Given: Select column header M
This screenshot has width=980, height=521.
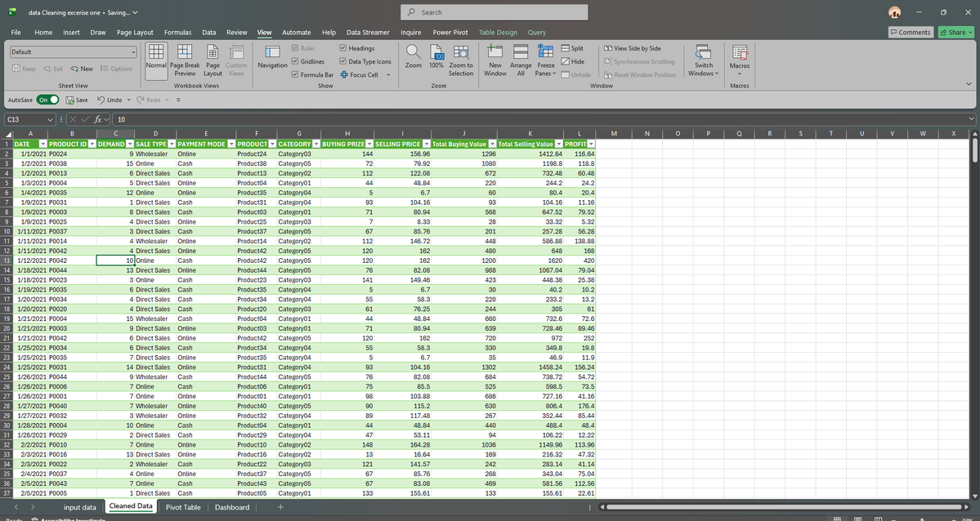Looking at the screenshot, I should (614, 134).
